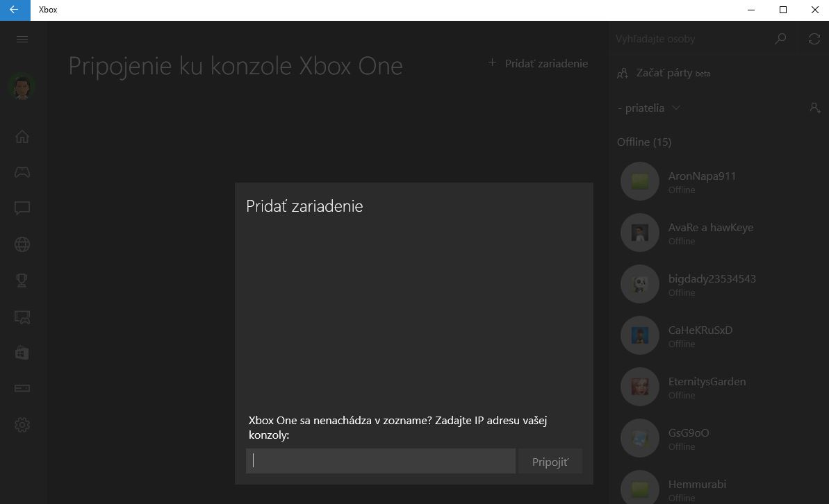Viewport: 829px width, 504px height.
Task: Click the back arrow in title bar
Action: (15, 10)
